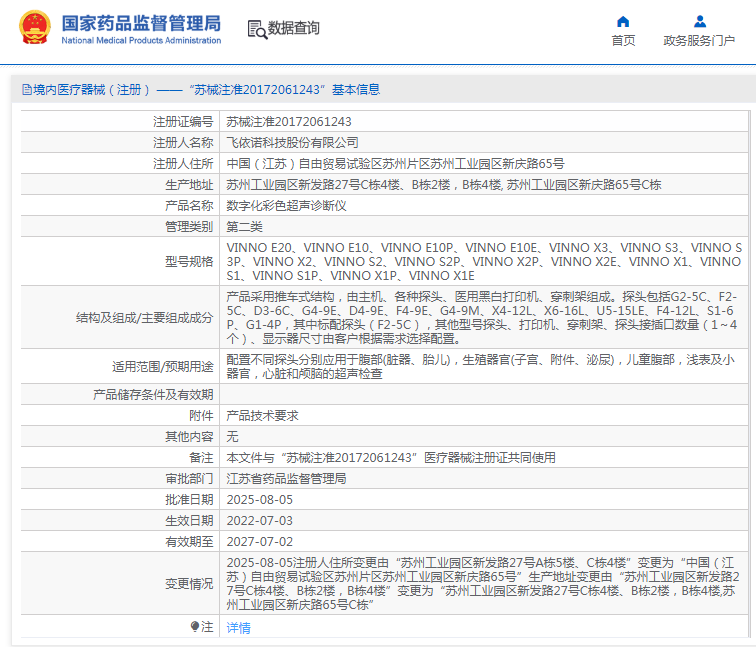Click the 生产地址 production address value
Viewport: 756px width, 647px height.
(444, 185)
